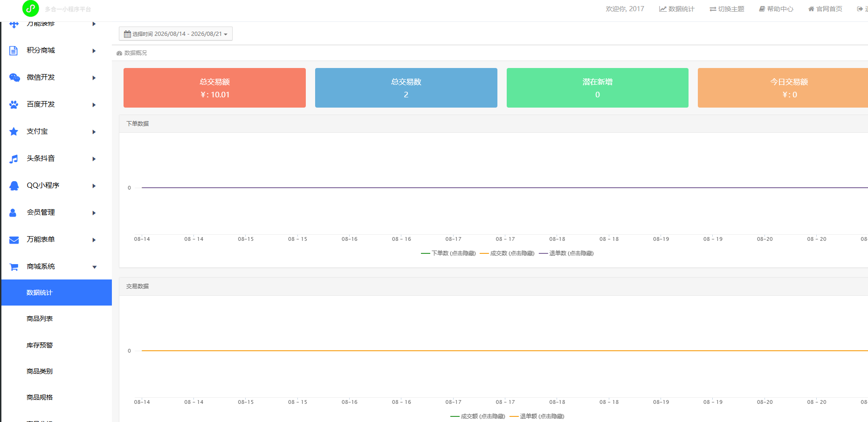Click the 潜在新增 green summary card
Viewport: 868px width, 422px height.
[x=598, y=88]
